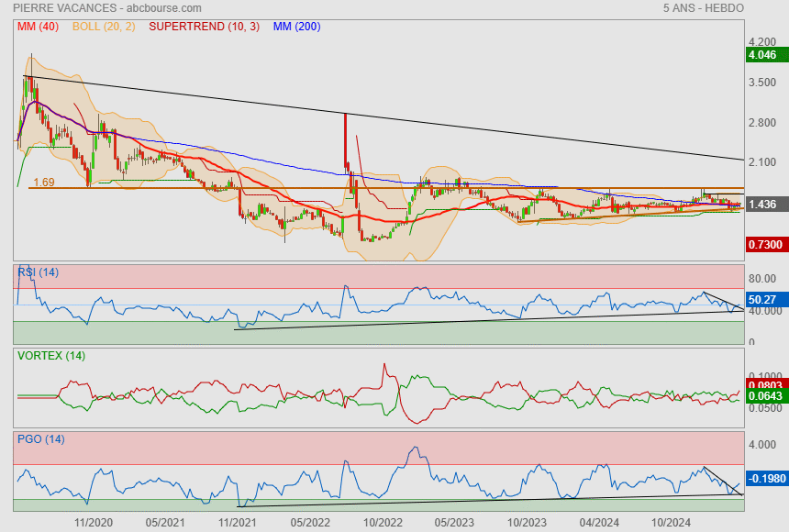789x532 pixels.
Task: Click the 5 ANS - HEBDO label
Action: click(x=704, y=8)
